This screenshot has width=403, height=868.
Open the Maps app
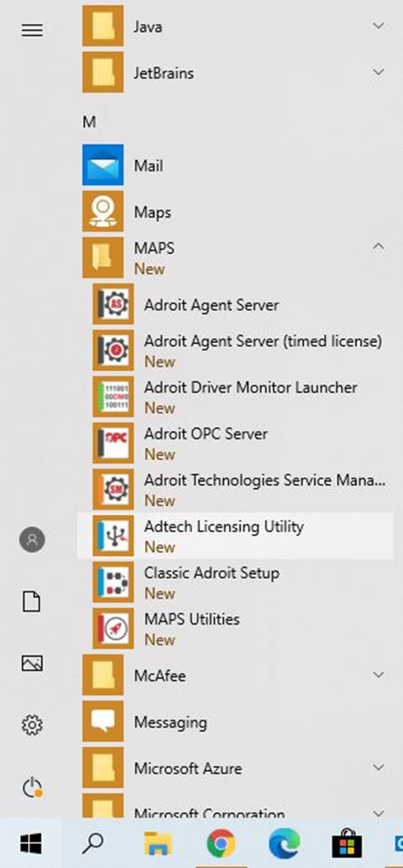[235, 212]
